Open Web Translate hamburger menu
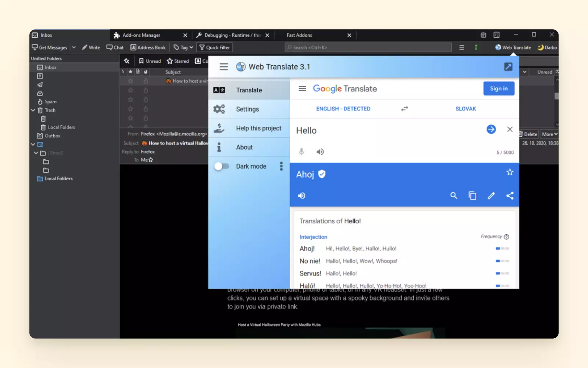 pos(224,67)
